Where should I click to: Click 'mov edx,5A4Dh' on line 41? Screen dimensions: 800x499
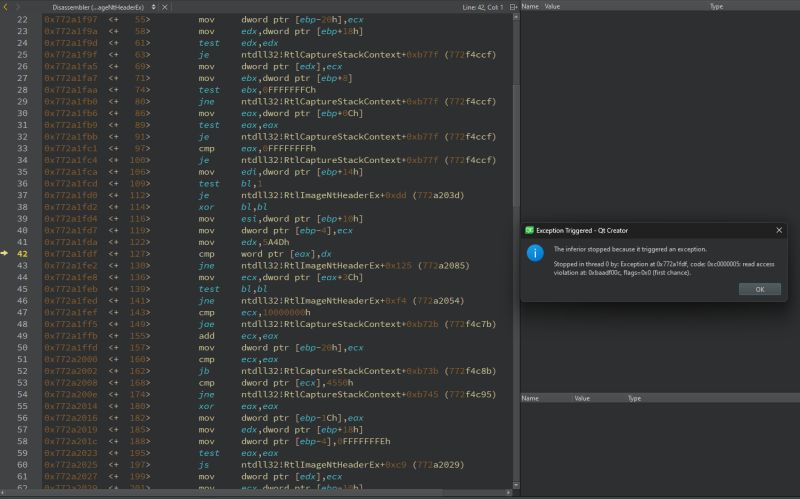[x=244, y=242]
